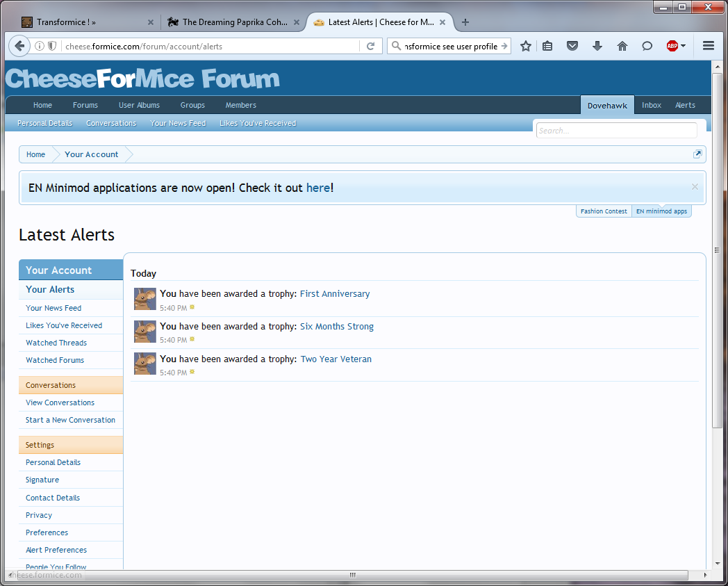Open Watched Forums in sidebar
Image resolution: width=728 pixels, height=586 pixels.
tap(71, 360)
